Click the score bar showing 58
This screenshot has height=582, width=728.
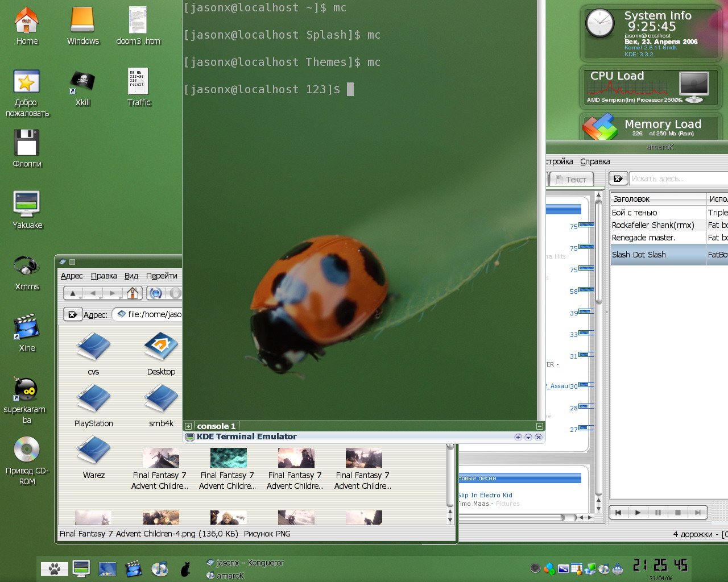tap(586, 290)
